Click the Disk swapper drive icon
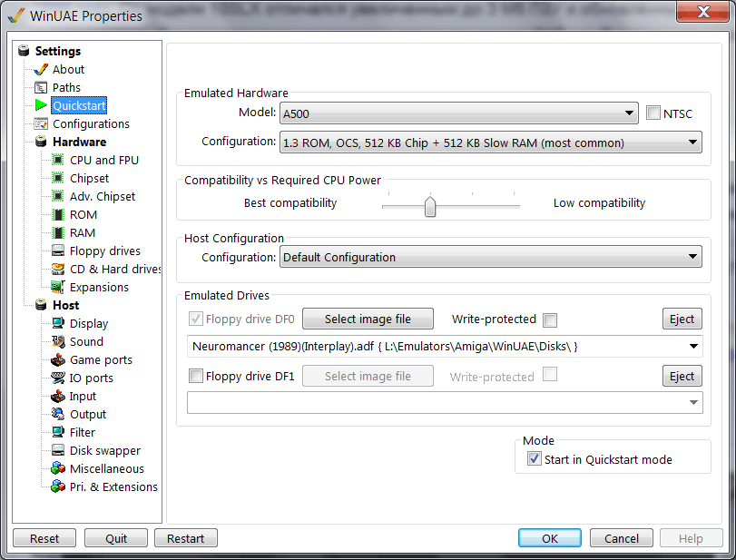 point(58,450)
